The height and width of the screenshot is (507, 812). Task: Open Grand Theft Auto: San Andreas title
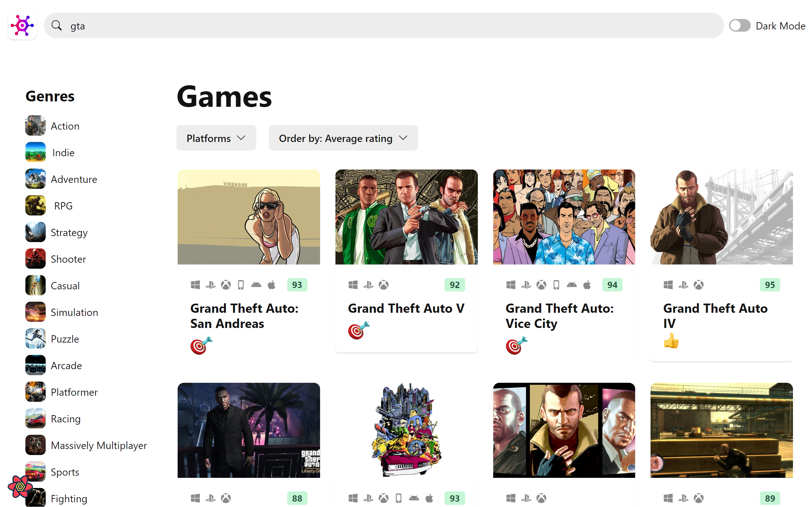[x=244, y=316]
